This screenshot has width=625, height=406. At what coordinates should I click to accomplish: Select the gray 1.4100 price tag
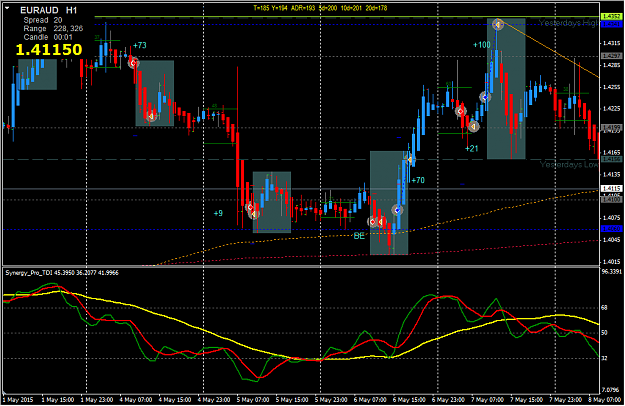(611, 199)
